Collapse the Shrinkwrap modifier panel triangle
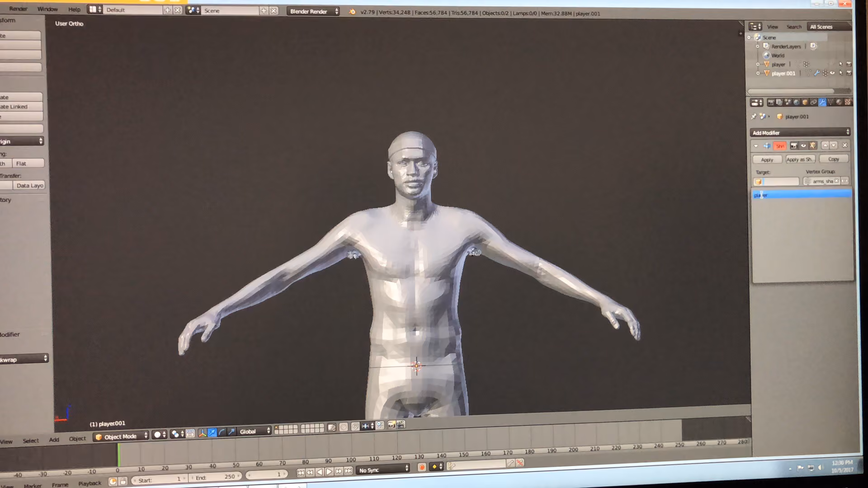 pyautogui.click(x=756, y=146)
